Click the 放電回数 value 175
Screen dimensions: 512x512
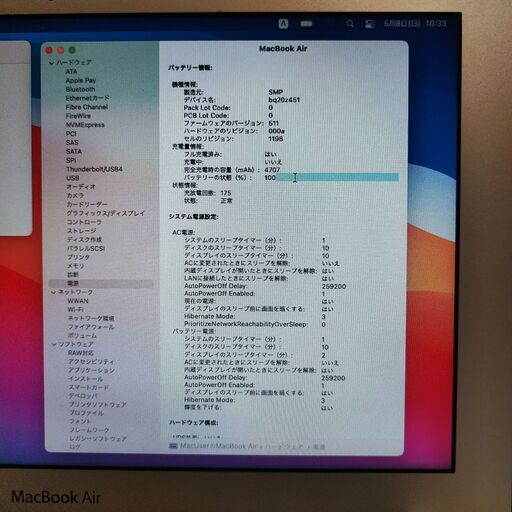[226, 193]
